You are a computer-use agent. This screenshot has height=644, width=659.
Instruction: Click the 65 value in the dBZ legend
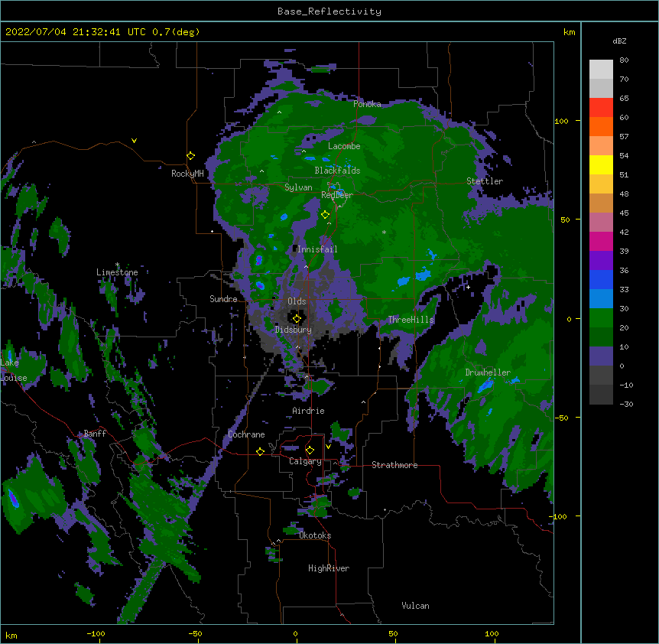[x=624, y=99]
